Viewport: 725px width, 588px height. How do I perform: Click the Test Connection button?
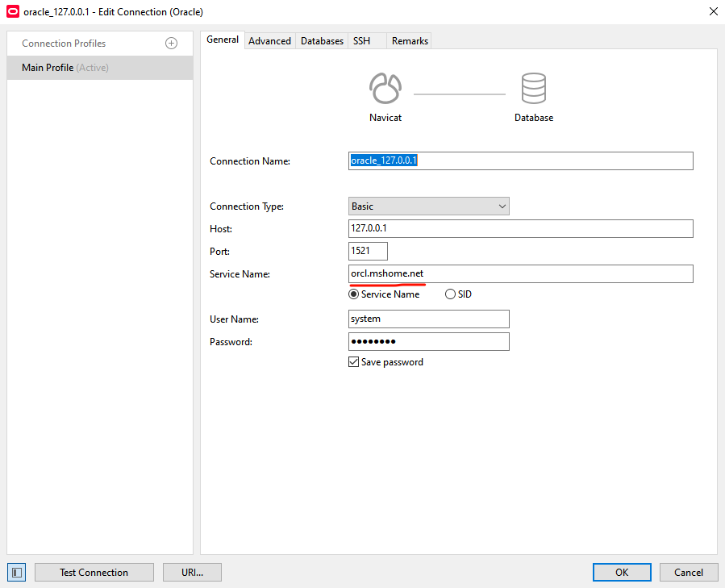94,572
